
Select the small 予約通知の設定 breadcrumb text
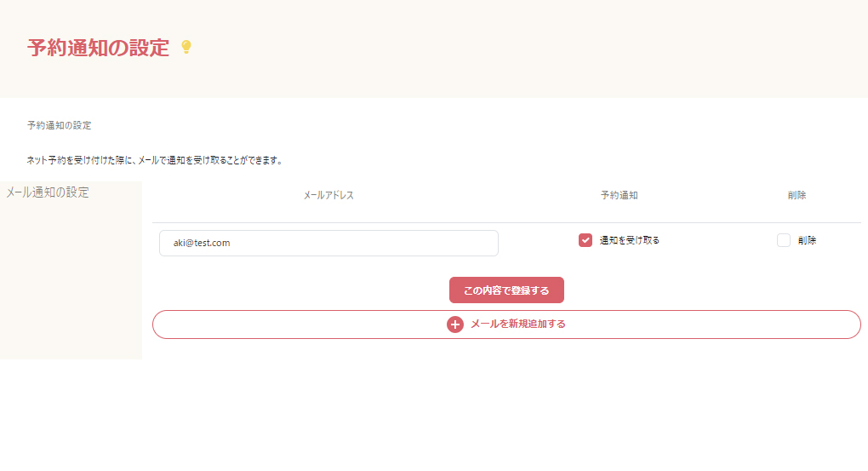(x=59, y=125)
